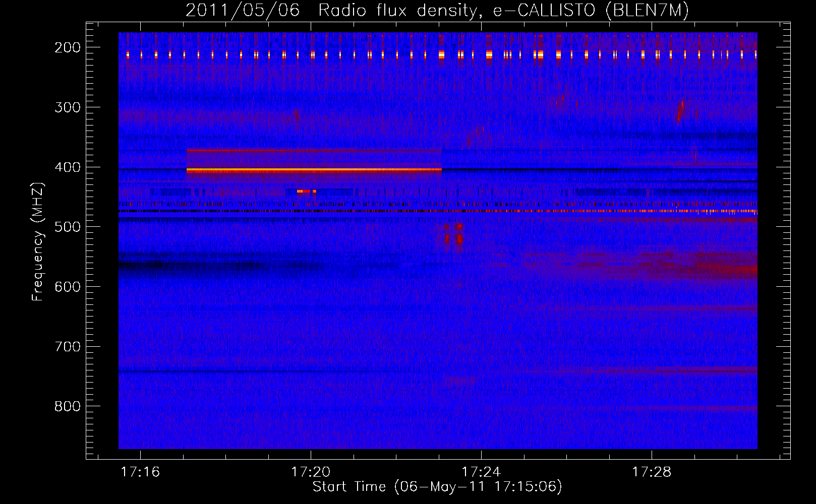Click the 300 frequency tick label
The width and height of the screenshot is (816, 504).
(67, 107)
